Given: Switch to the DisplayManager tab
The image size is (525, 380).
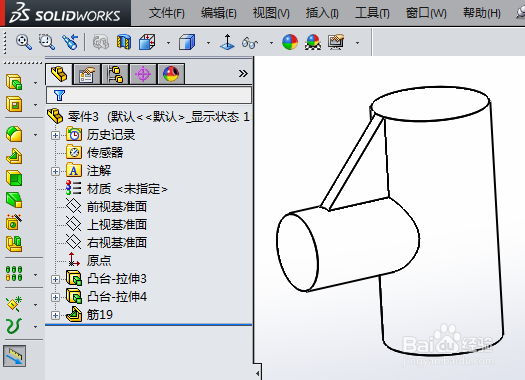Looking at the screenshot, I should [171, 74].
